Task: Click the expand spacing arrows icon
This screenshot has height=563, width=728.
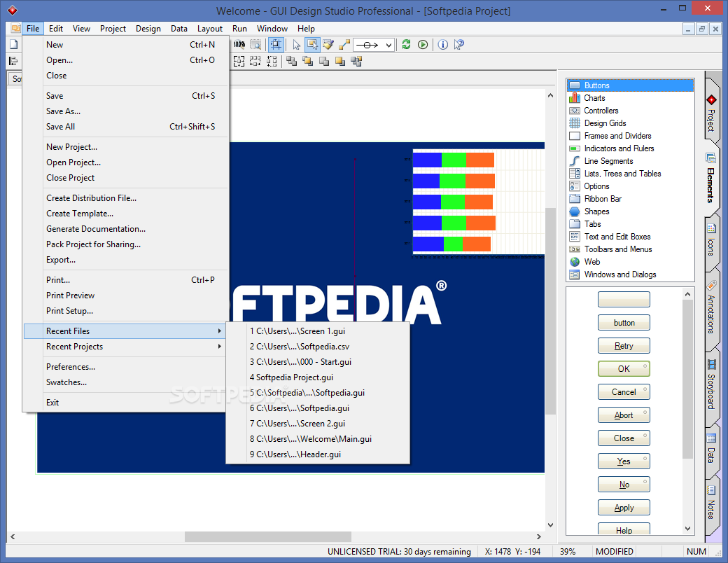Action: point(239,61)
